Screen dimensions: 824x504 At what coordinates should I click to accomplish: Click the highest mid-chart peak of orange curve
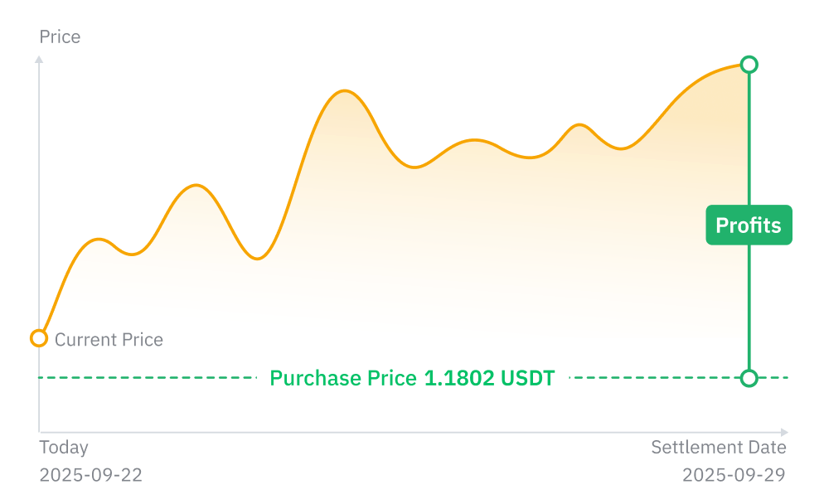(344, 91)
